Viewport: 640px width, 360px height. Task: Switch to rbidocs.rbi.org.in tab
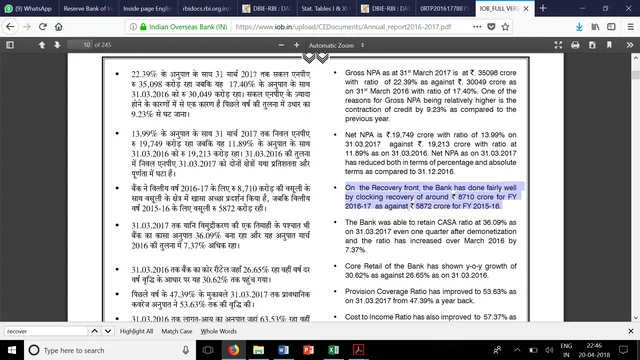tap(207, 9)
